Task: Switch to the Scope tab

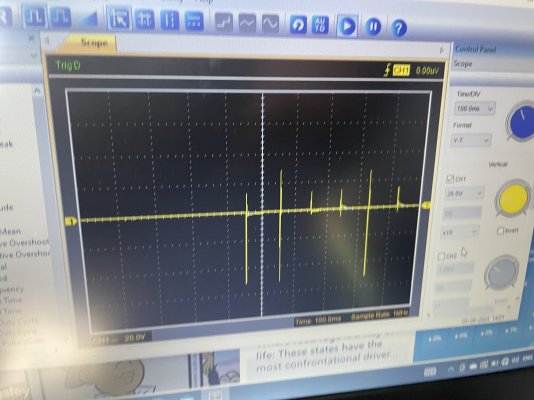Action: (89, 43)
